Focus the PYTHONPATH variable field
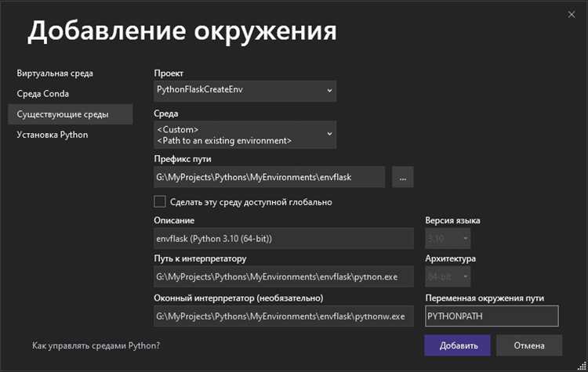 (492, 316)
